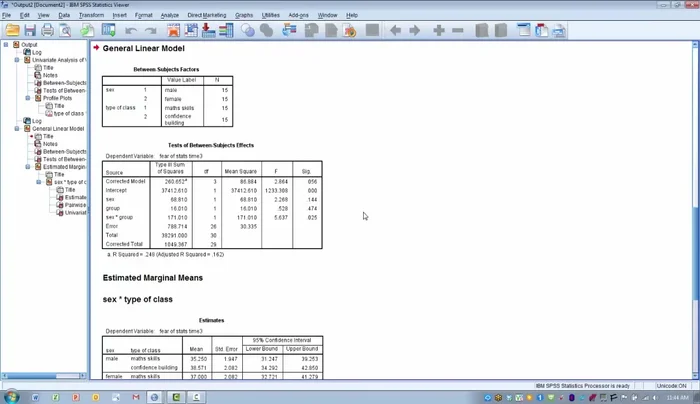Click the Print toolbar icon
The height and width of the screenshot is (404, 700).
click(x=47, y=30)
